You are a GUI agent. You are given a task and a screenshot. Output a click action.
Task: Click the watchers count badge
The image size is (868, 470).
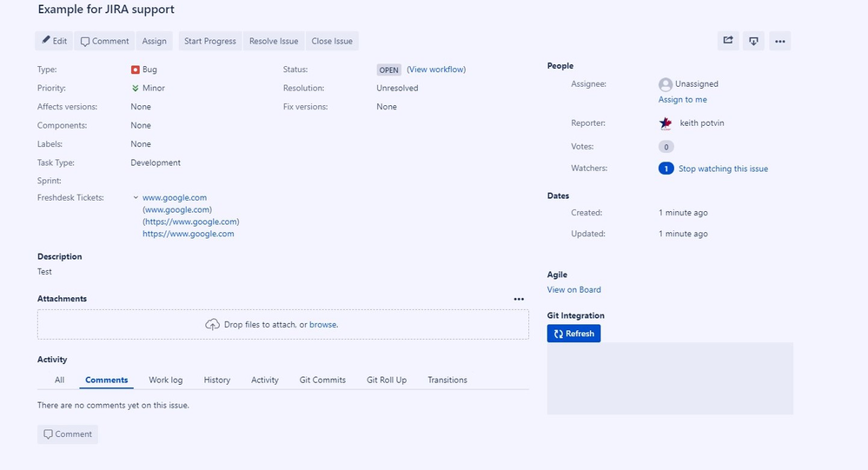click(x=666, y=169)
